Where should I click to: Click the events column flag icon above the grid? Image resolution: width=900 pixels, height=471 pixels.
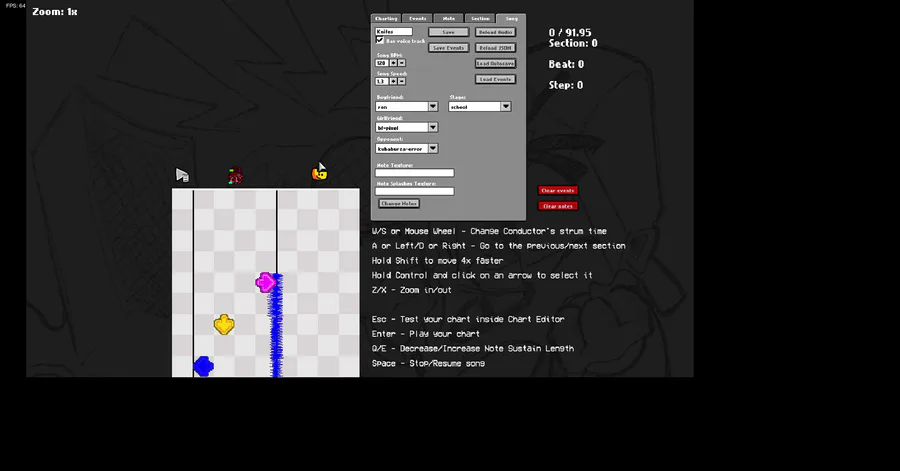pyautogui.click(x=183, y=175)
